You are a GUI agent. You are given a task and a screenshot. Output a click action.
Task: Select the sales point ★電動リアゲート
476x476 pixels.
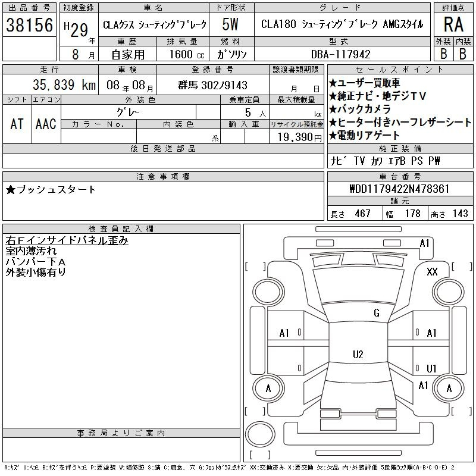tap(364, 135)
